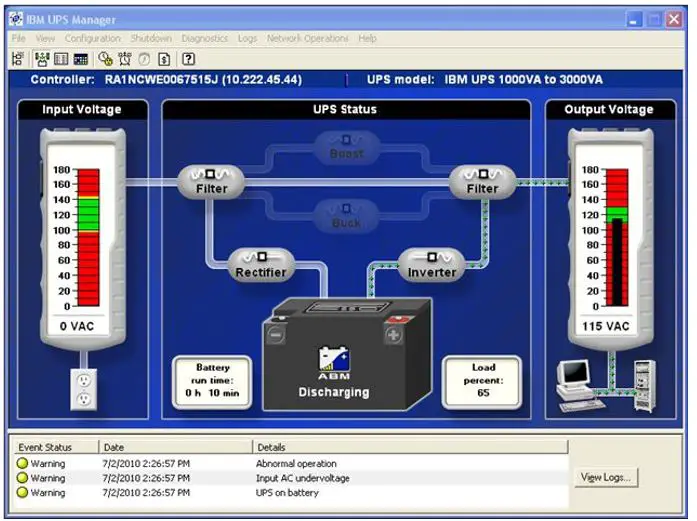The image size is (697, 521).
Task: Open the Configuration menu
Action: click(93, 38)
